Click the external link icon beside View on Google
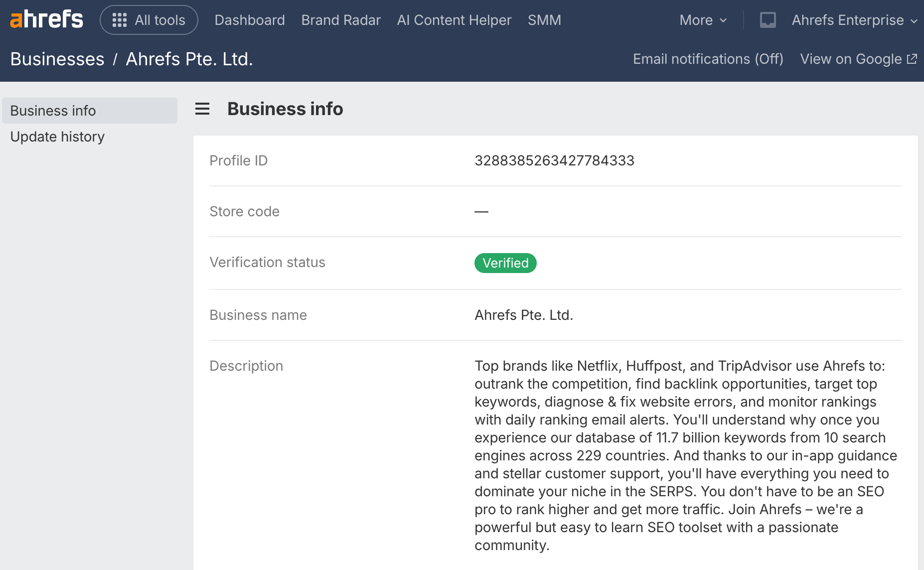Image resolution: width=924 pixels, height=570 pixels. pos(912,59)
